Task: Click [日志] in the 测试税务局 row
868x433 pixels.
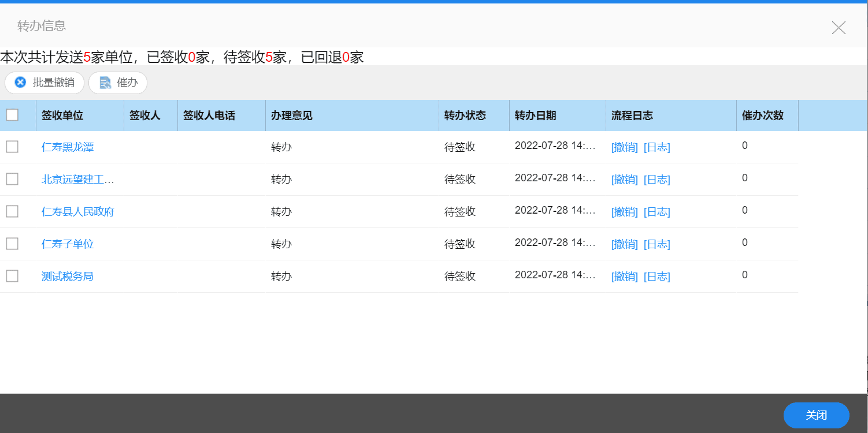Action: point(657,277)
